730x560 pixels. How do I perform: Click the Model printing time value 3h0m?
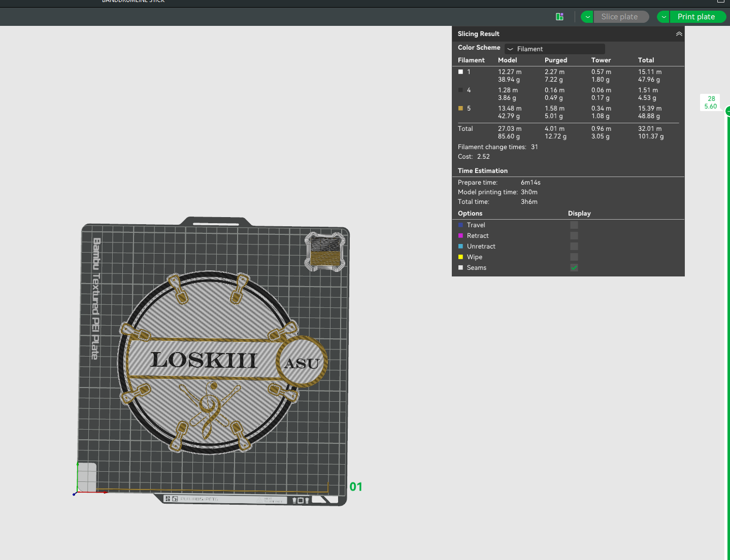point(529,192)
